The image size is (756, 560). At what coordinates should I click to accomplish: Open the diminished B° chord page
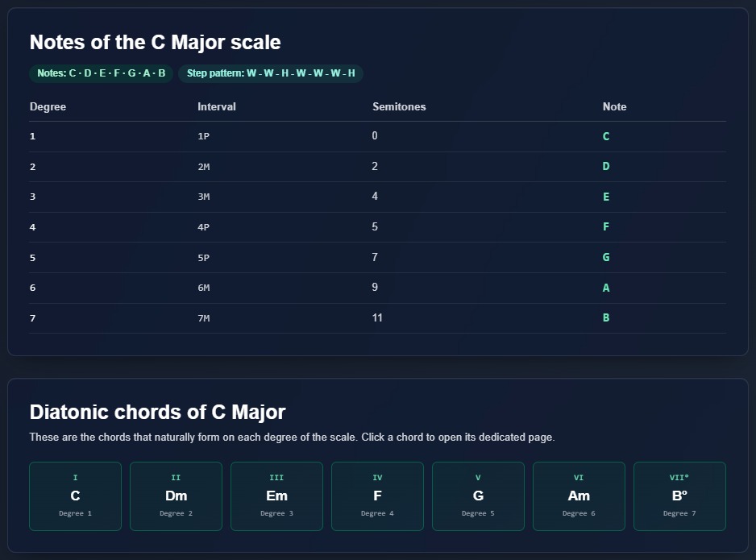(x=679, y=496)
